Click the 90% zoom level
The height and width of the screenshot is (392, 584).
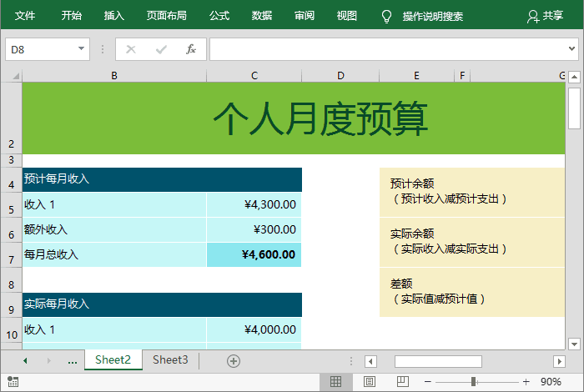pos(551,382)
